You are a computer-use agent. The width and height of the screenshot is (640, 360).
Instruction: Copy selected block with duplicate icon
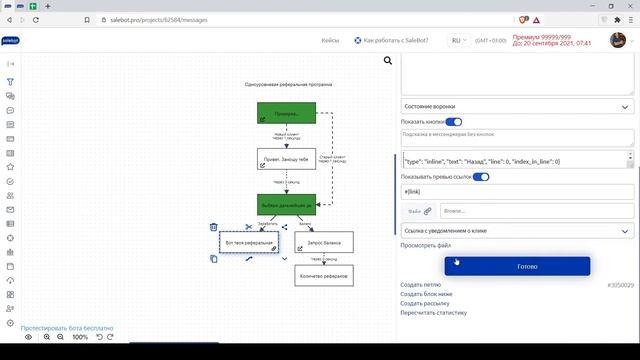point(213,259)
